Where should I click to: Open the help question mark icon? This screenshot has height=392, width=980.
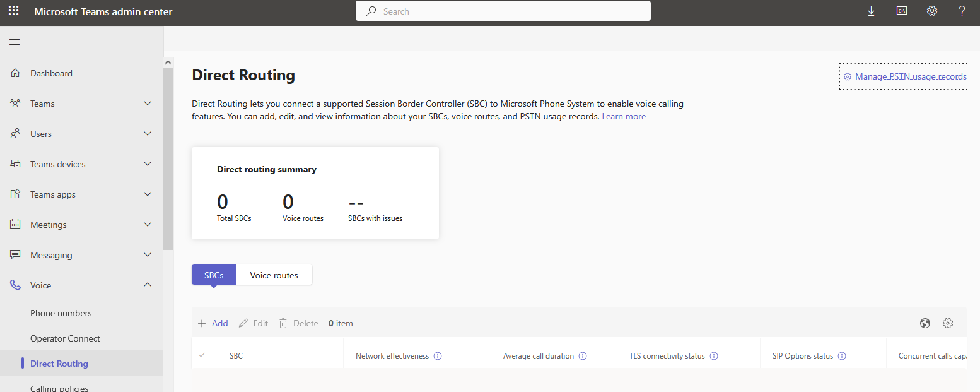[962, 11]
